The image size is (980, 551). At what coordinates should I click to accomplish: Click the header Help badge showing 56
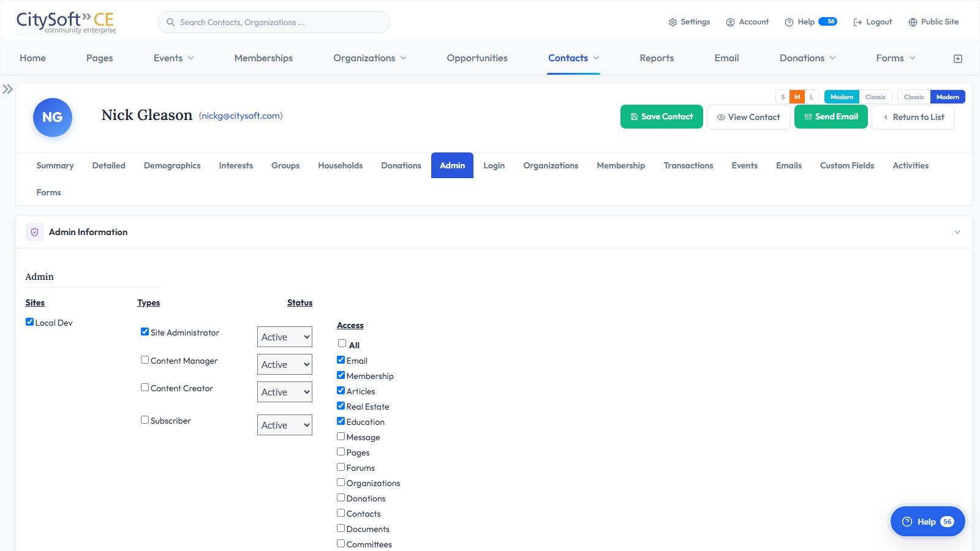[827, 21]
